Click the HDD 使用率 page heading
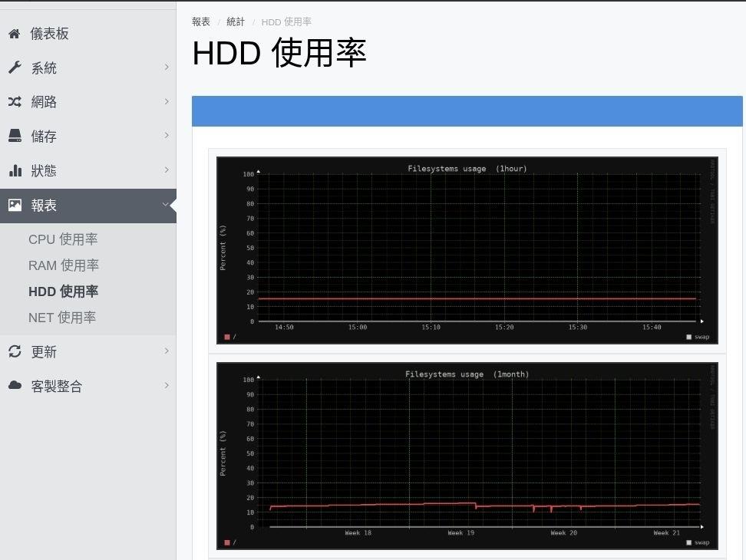Viewport: 746px width, 560px height. [279, 53]
